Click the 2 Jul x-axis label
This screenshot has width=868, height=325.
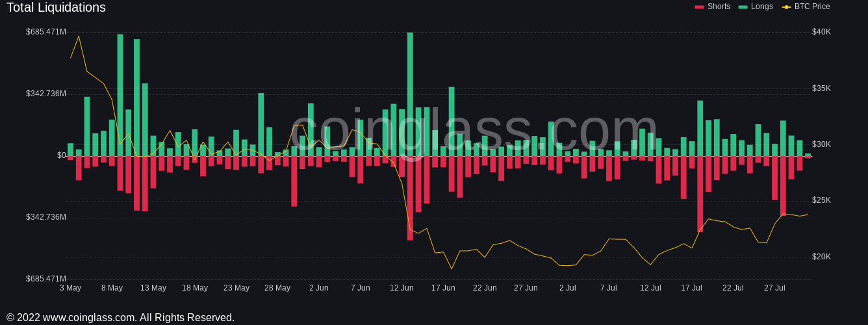tap(567, 288)
